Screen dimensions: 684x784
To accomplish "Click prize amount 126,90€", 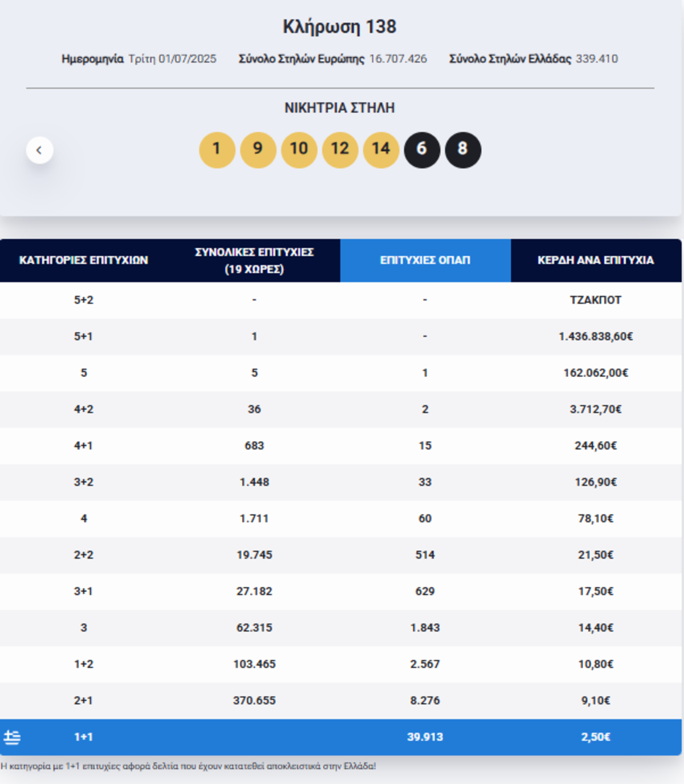I will click(x=596, y=483).
